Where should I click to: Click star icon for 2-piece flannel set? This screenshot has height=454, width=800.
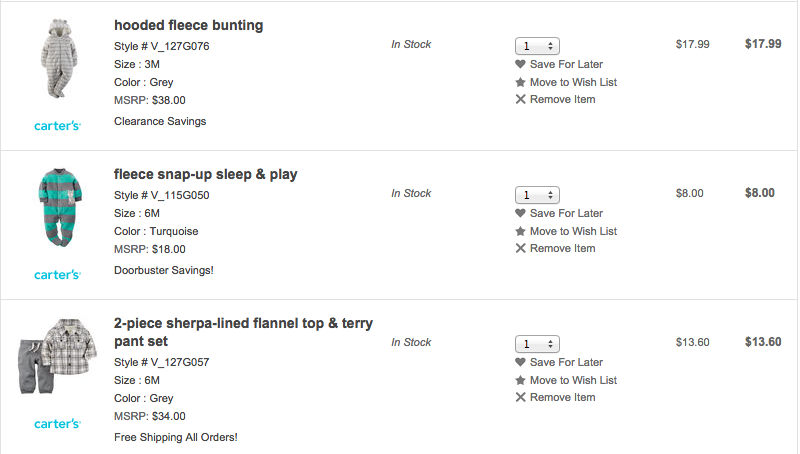(520, 380)
